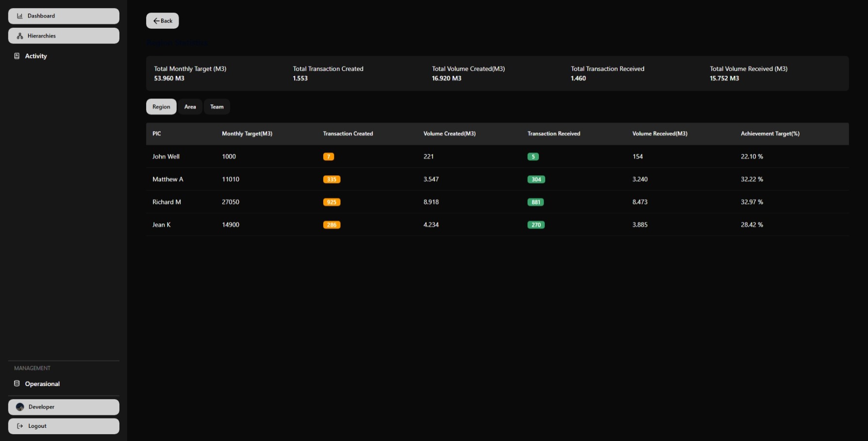Click the Dashboard chart icon
This screenshot has height=441, width=868.
click(20, 16)
